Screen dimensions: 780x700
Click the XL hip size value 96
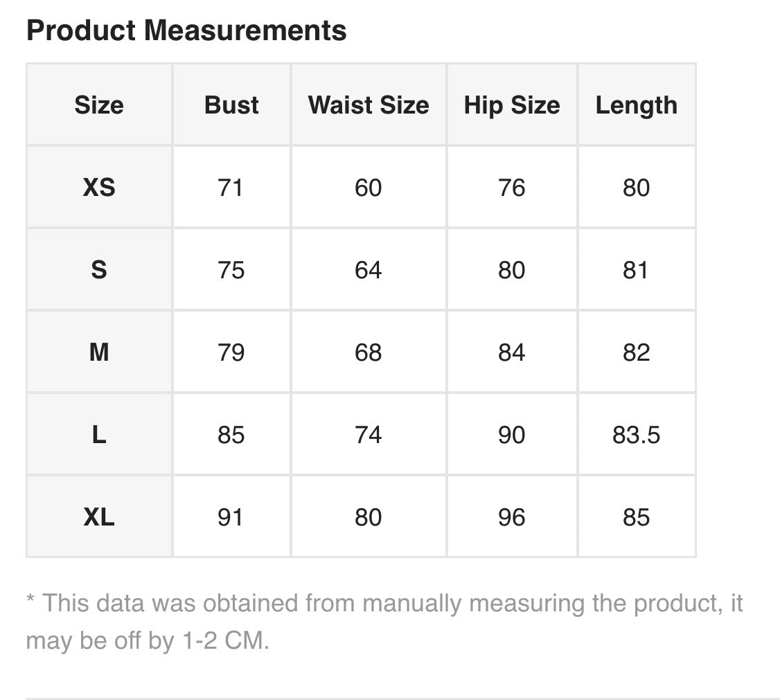tap(511, 517)
